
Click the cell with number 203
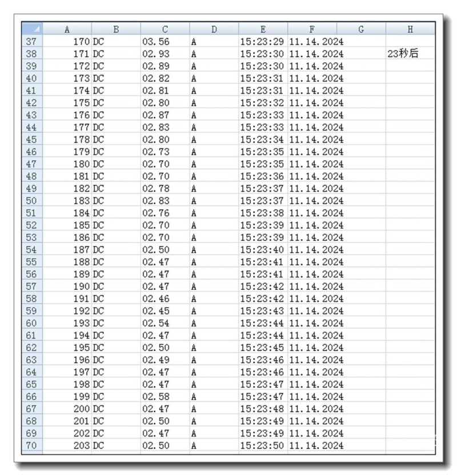coord(67,445)
